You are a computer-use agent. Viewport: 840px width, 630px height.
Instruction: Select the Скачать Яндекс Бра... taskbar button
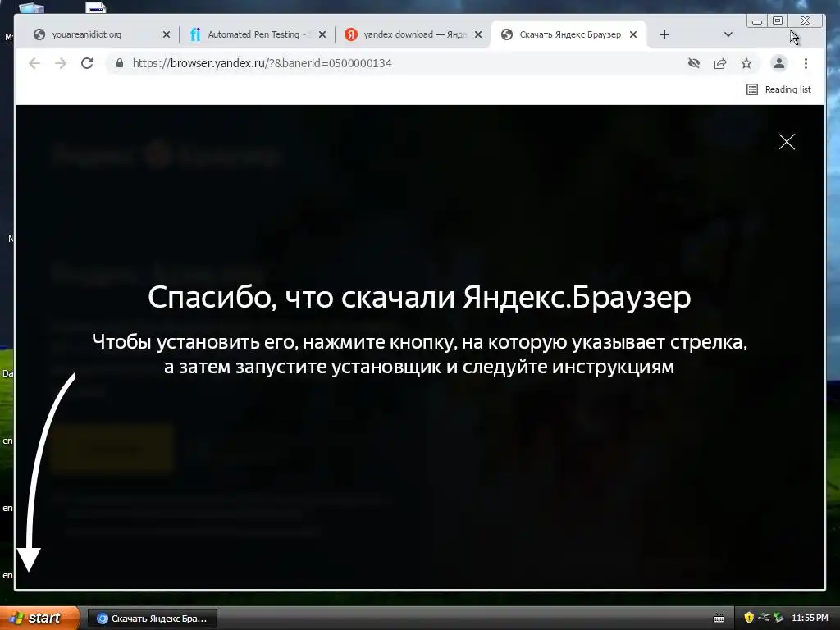coord(152,619)
